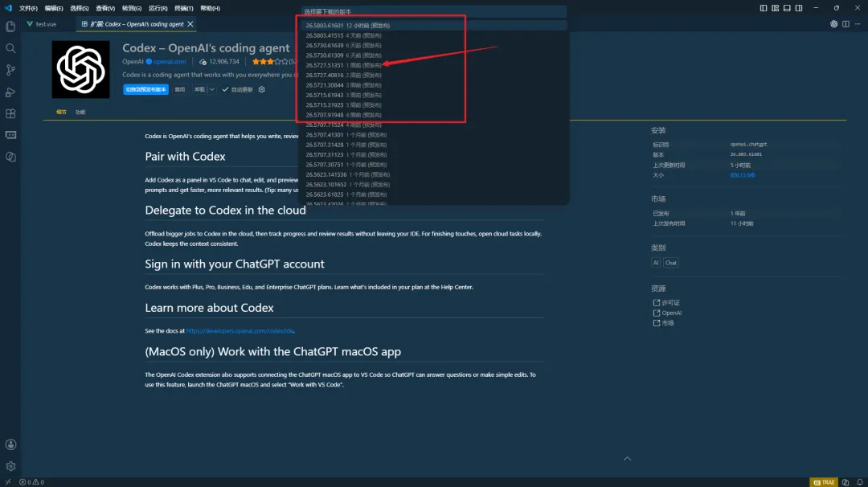Toggle the bottom panel from title bar
Screen dimensions: 868x487
787,8
